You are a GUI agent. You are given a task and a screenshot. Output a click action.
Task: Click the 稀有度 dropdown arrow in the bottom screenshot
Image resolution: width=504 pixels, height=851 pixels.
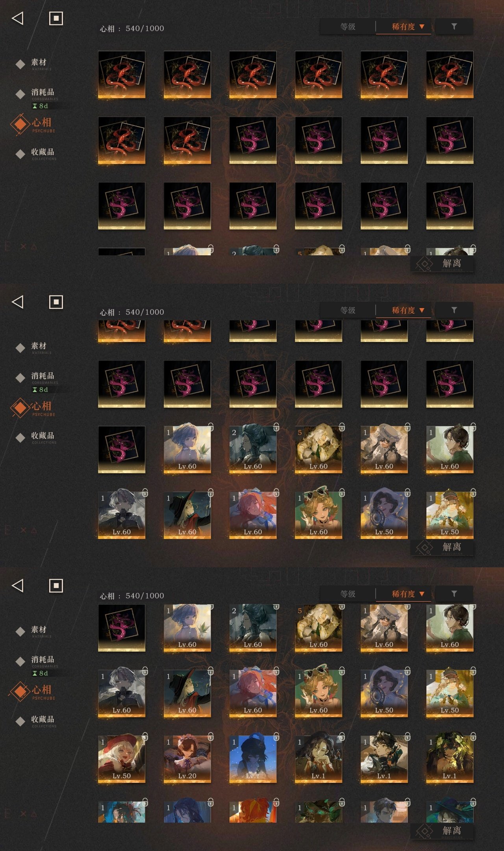click(x=422, y=594)
